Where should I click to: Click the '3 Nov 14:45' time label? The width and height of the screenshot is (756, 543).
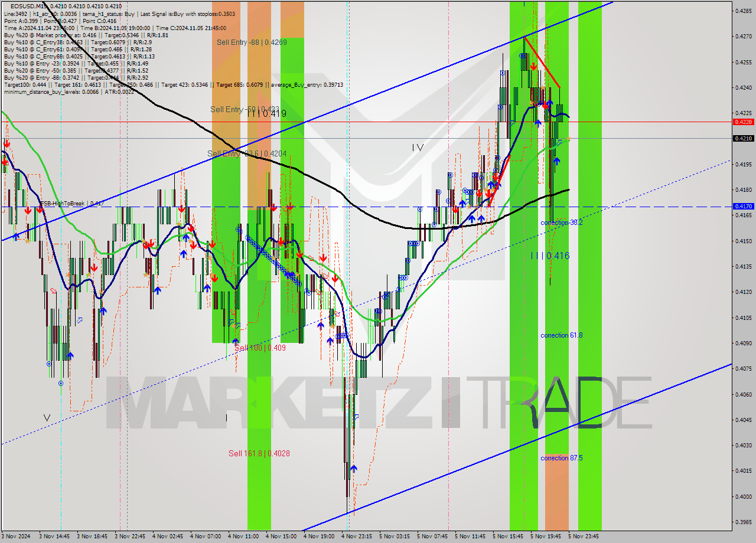pos(54,537)
